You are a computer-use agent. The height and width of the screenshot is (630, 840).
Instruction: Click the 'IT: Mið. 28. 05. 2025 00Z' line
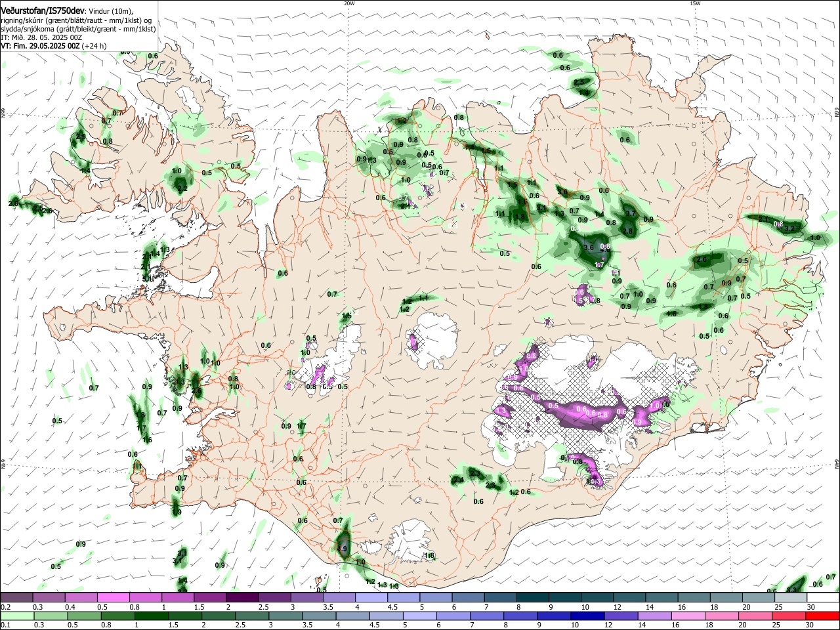click(x=41, y=37)
